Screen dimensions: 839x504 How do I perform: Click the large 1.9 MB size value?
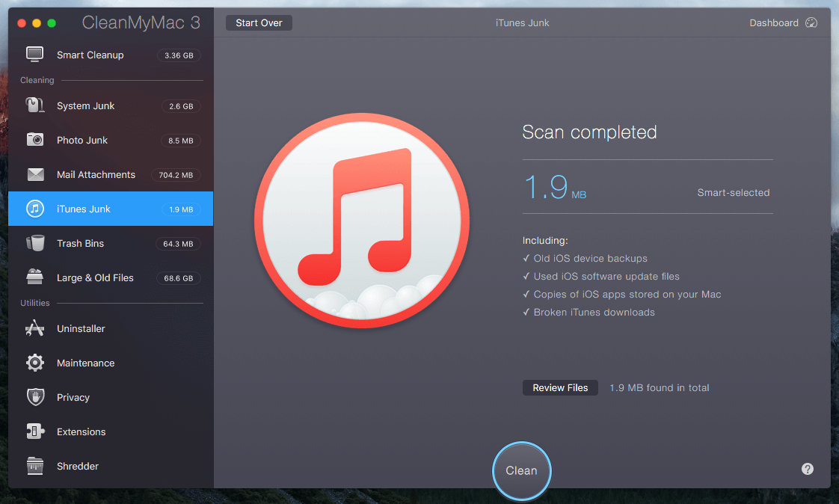point(555,187)
